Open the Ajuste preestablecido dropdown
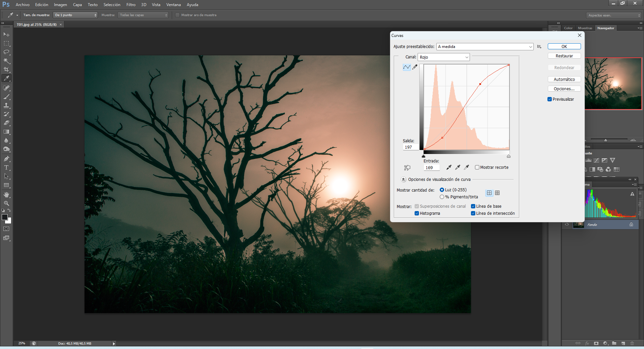644x349 pixels. (x=485, y=47)
